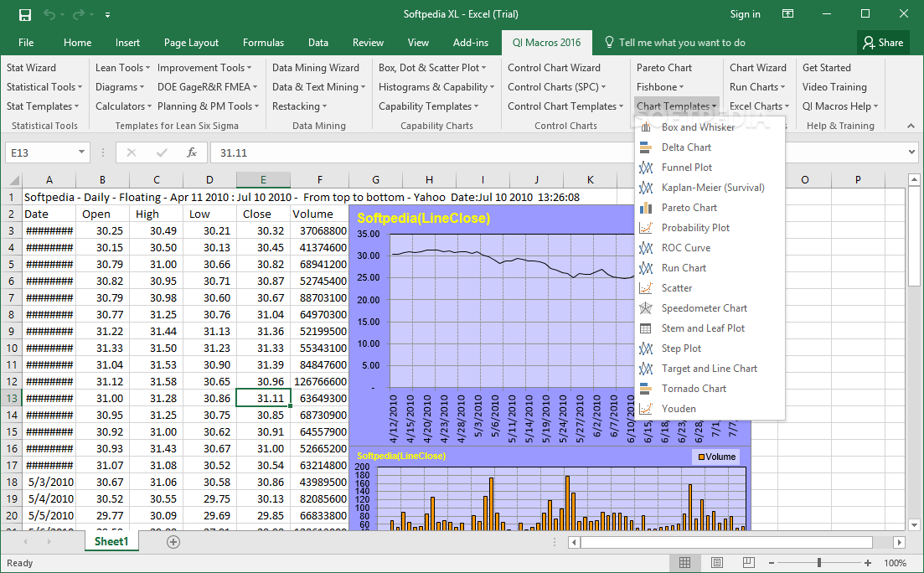Viewport: 924px width, 573px height.
Task: Click zoom out minus button
Action: click(x=772, y=563)
